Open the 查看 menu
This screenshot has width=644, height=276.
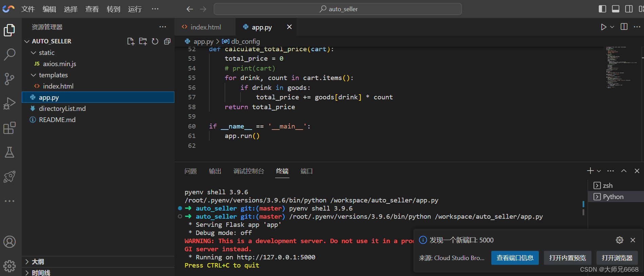[92, 9]
